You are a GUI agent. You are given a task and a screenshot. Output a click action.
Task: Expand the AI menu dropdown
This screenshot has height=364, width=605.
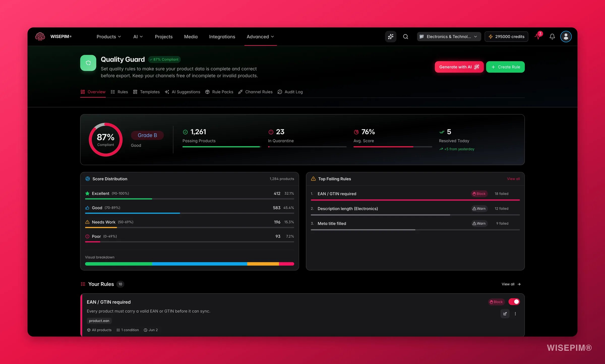coord(138,37)
